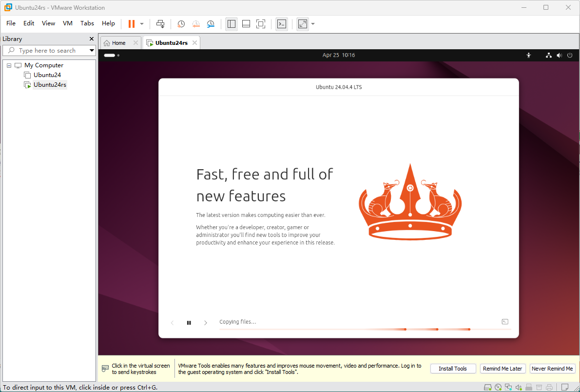Viewport: 580px width, 392px height.
Task: Click the network adapter status icon
Action: pyautogui.click(x=508, y=387)
